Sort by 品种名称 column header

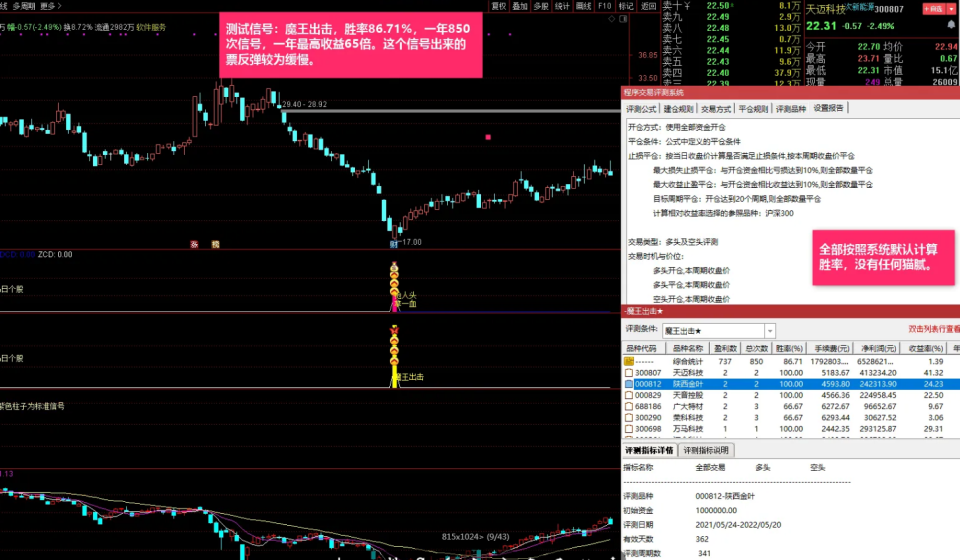coord(688,348)
